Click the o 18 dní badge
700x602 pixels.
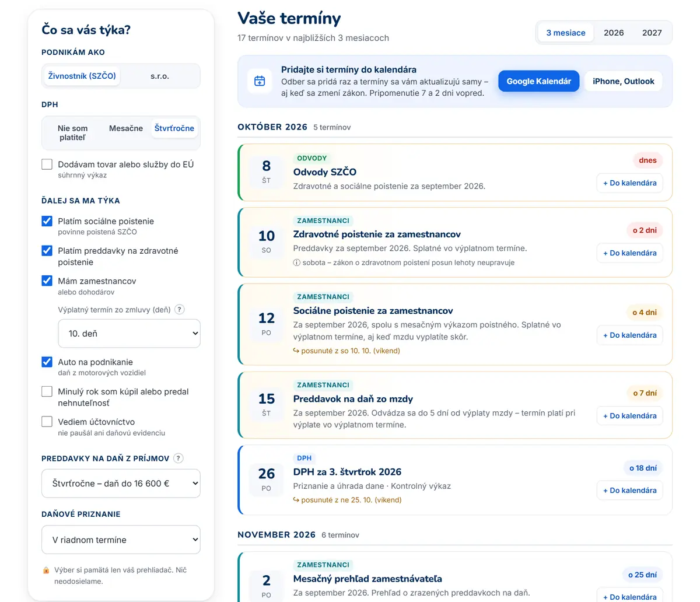(x=643, y=468)
